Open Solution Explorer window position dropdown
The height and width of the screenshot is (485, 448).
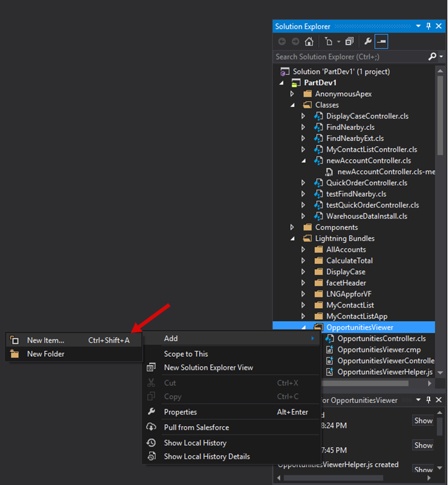point(419,26)
